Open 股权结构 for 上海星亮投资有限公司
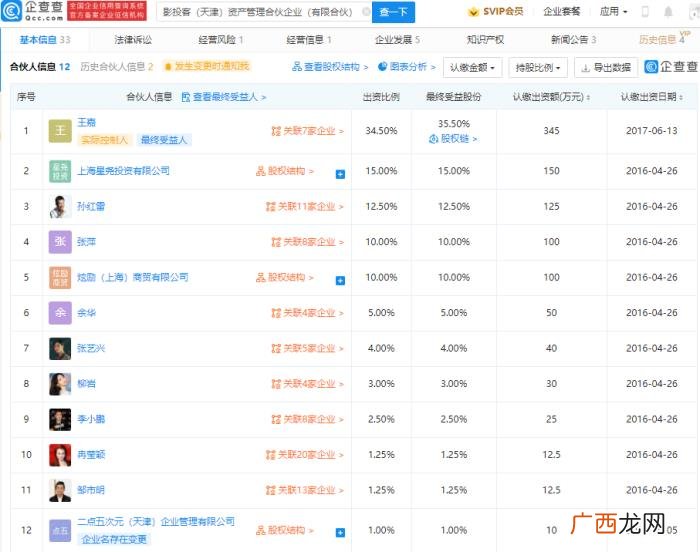Image resolution: width=700 pixels, height=552 pixels. pos(285,171)
